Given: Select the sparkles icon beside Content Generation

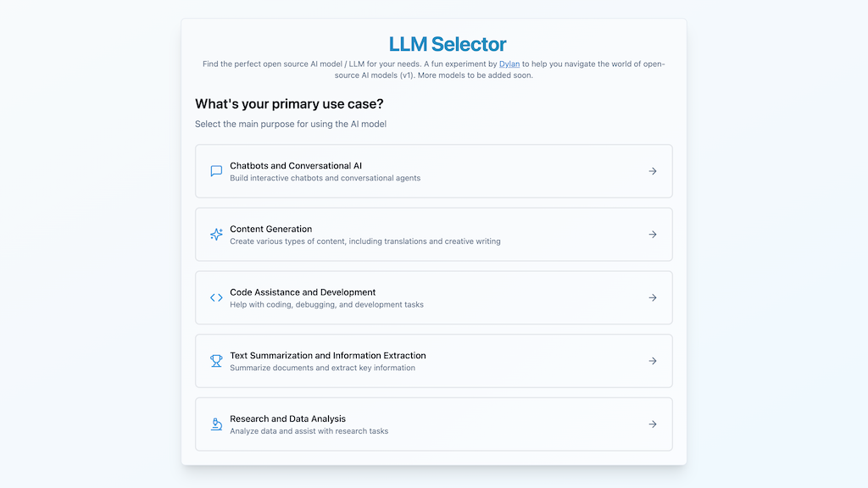Looking at the screenshot, I should pyautogui.click(x=216, y=234).
